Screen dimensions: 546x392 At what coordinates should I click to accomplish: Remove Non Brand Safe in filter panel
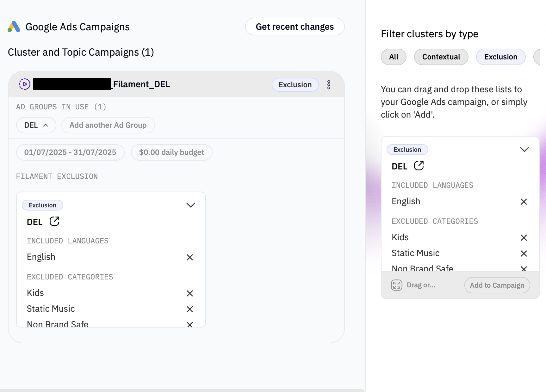[524, 268]
